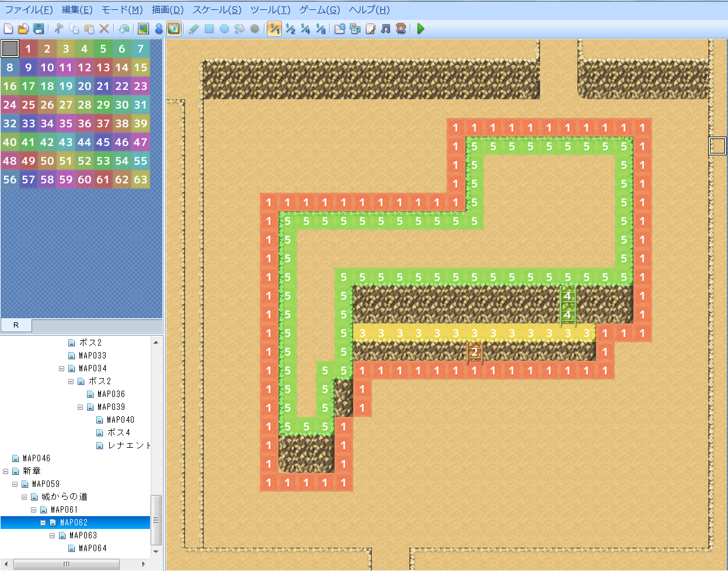Pick the gray empty region eraser swatch

[x=10, y=48]
